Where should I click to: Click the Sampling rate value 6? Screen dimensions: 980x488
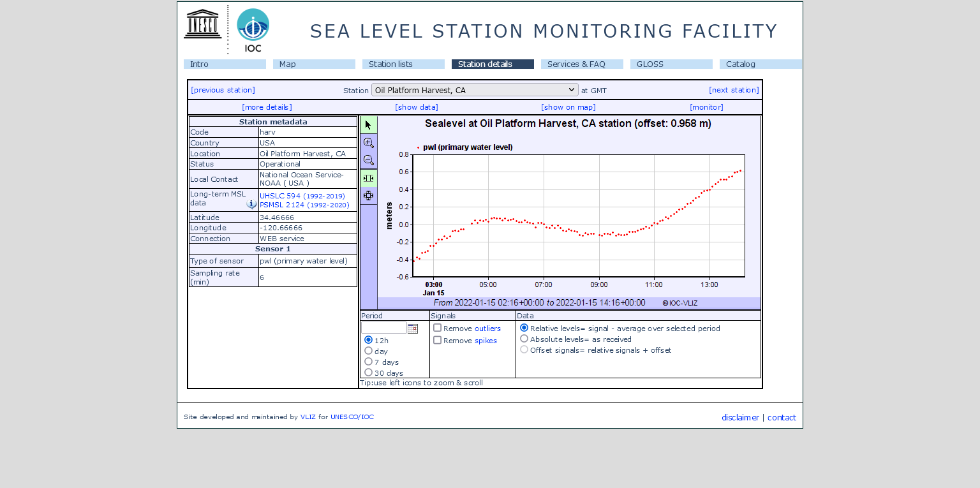point(262,277)
